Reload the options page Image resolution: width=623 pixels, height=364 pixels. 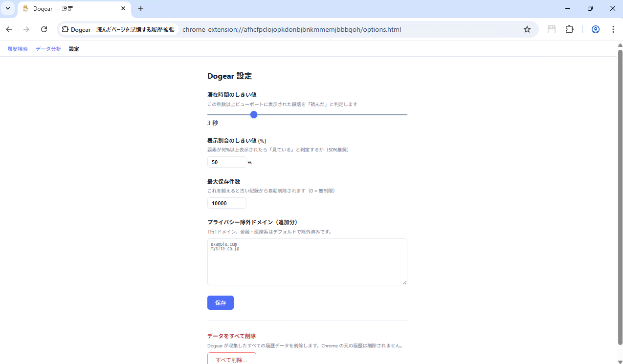click(x=44, y=29)
